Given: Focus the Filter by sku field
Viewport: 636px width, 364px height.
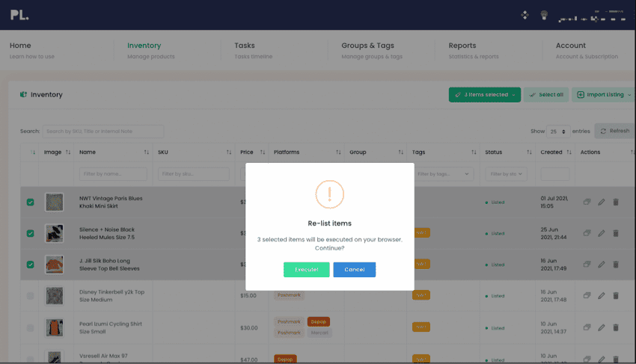Looking at the screenshot, I should pos(194,174).
